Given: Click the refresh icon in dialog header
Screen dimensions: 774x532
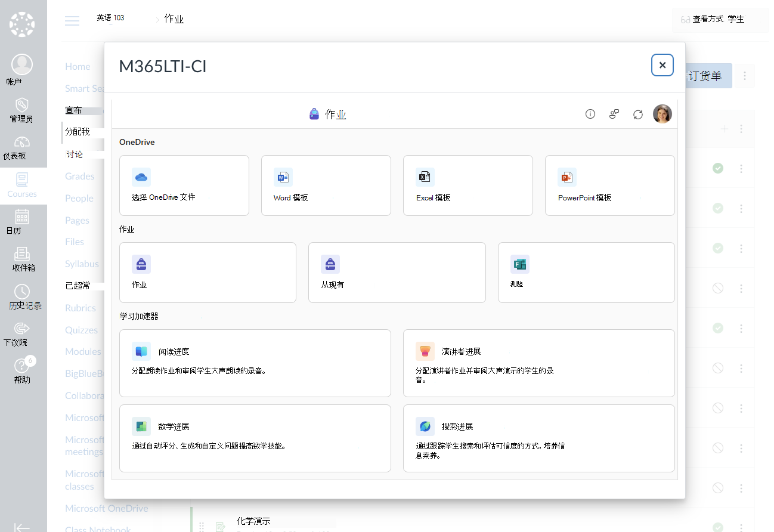Looking at the screenshot, I should pos(638,114).
